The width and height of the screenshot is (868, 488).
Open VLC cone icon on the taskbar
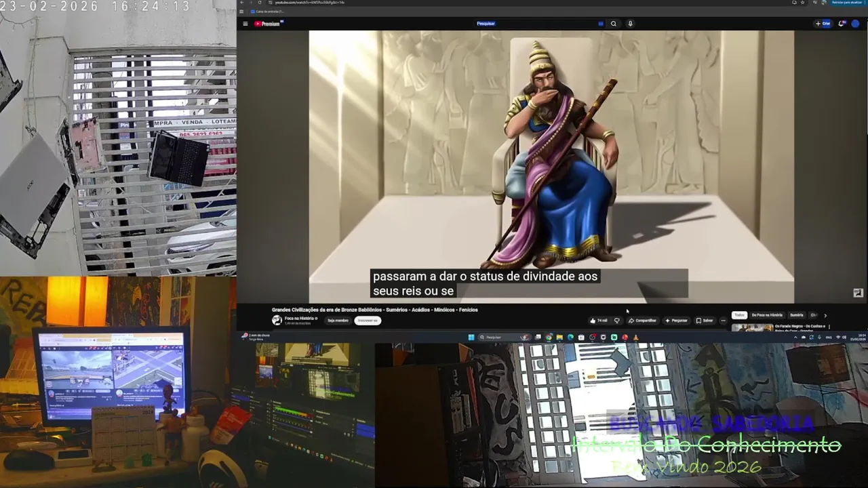(x=636, y=338)
